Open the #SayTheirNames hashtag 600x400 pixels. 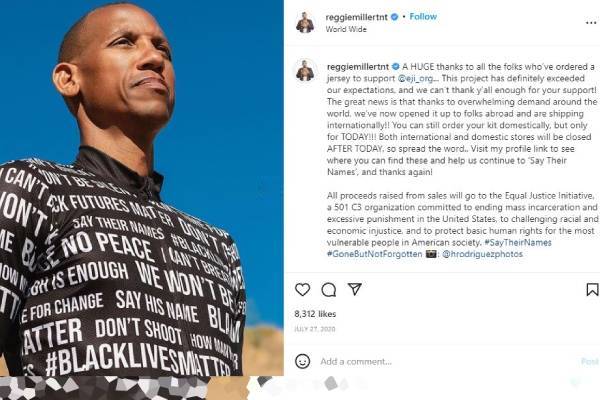[x=518, y=242]
